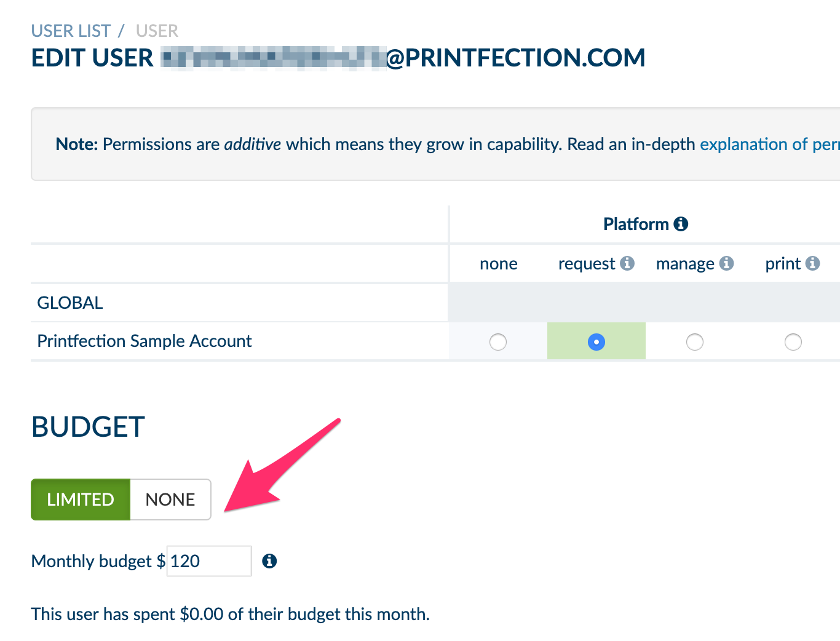This screenshot has width=840, height=641.
Task: Click the GLOBAL row label
Action: coord(69,302)
